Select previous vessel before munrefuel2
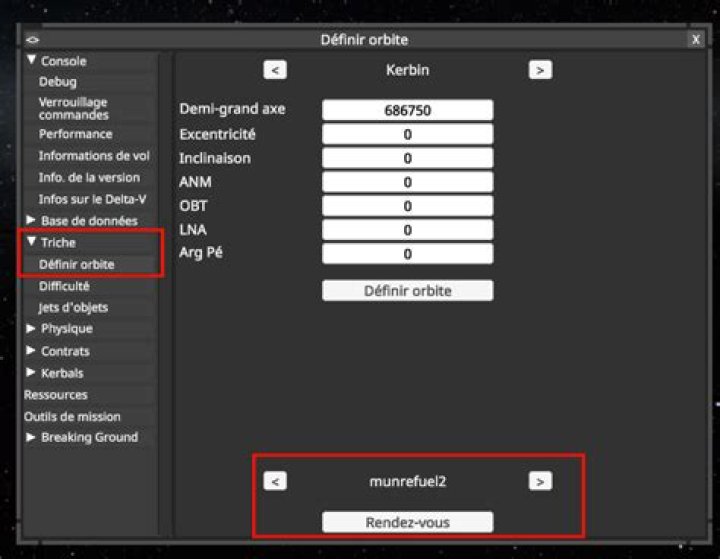 coord(275,481)
